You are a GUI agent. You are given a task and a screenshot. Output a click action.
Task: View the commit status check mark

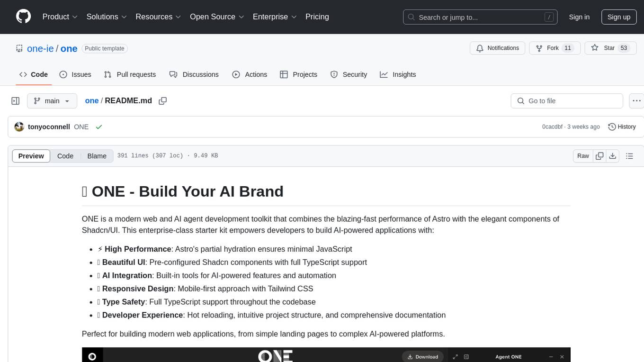point(99,127)
